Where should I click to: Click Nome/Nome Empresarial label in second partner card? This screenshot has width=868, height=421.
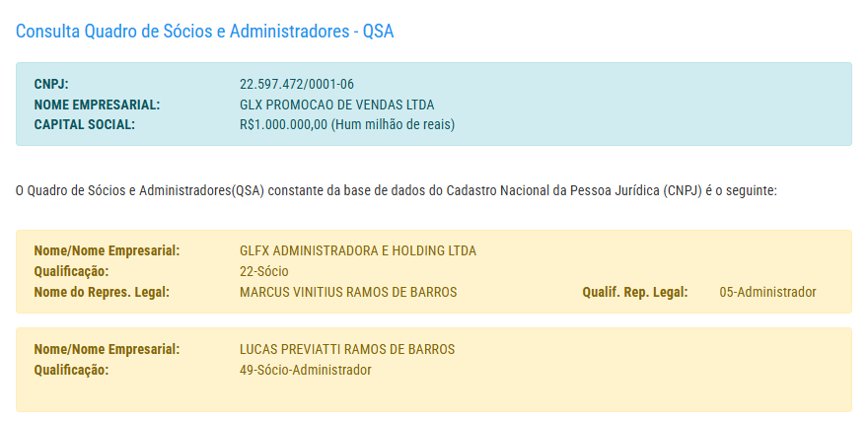click(x=107, y=350)
